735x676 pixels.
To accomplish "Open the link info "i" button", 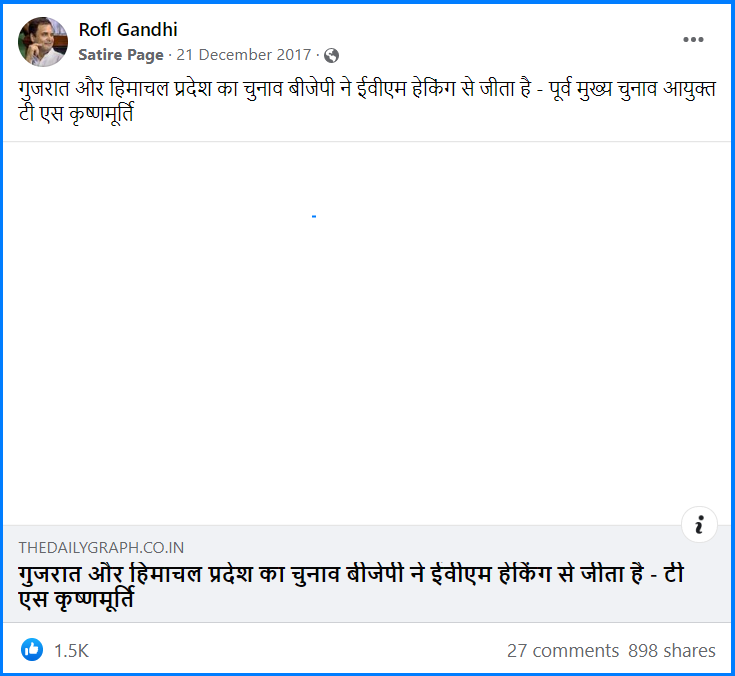I will click(x=699, y=524).
